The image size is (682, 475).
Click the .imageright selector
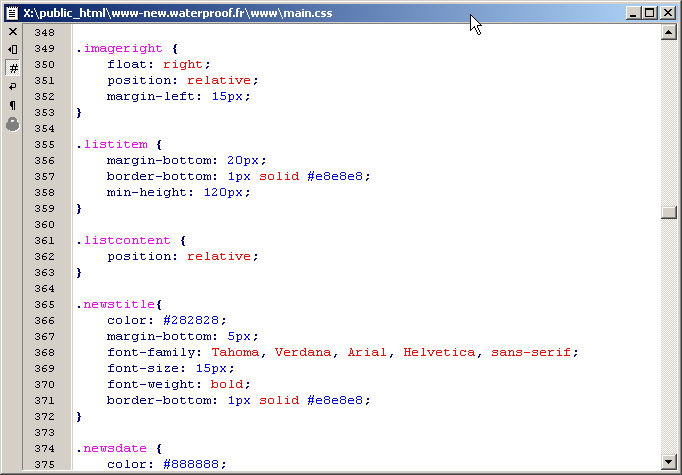(120, 48)
